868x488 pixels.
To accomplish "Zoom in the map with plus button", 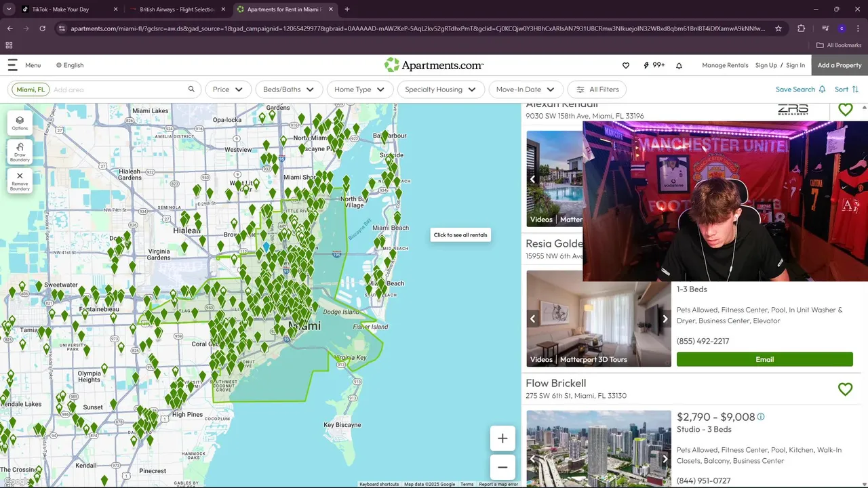I will (x=502, y=439).
